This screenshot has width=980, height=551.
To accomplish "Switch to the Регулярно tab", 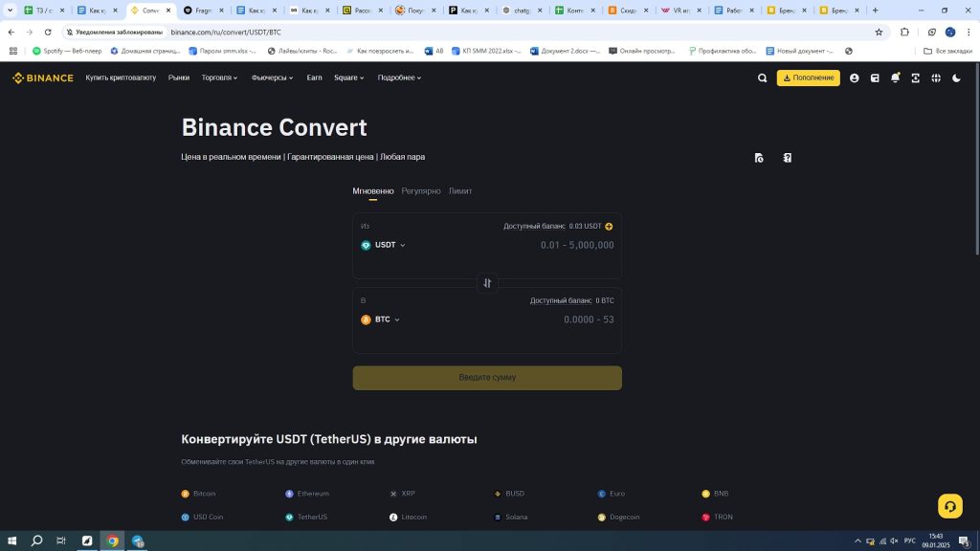I will coord(421,191).
